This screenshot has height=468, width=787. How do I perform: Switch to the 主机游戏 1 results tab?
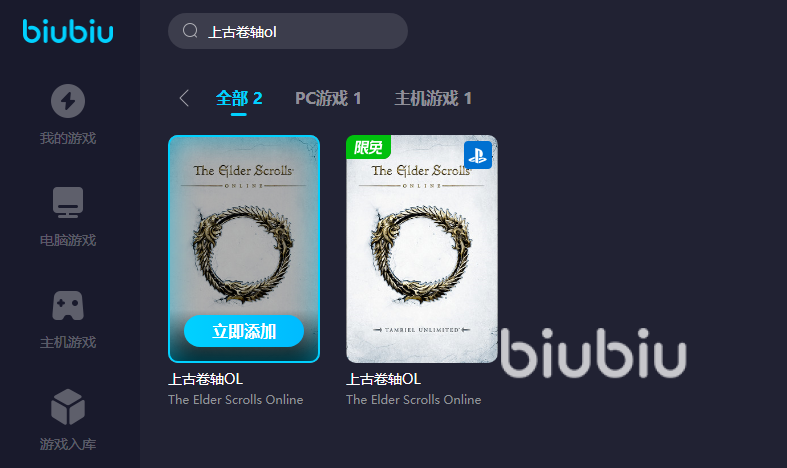tap(433, 98)
